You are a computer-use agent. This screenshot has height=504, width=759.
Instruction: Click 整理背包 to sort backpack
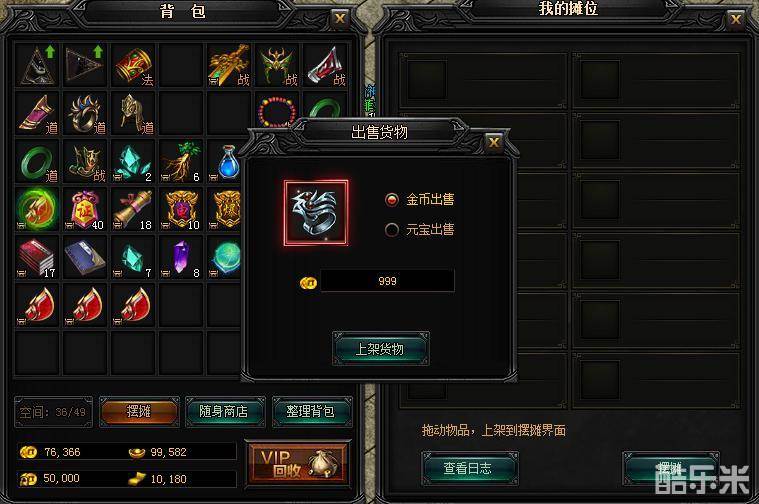click(x=311, y=412)
